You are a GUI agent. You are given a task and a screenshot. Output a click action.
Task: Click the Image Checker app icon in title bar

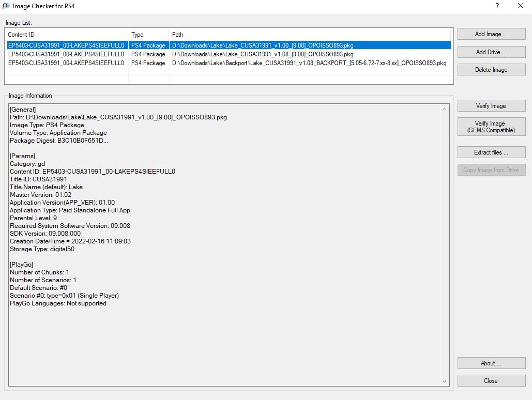pyautogui.click(x=6, y=6)
